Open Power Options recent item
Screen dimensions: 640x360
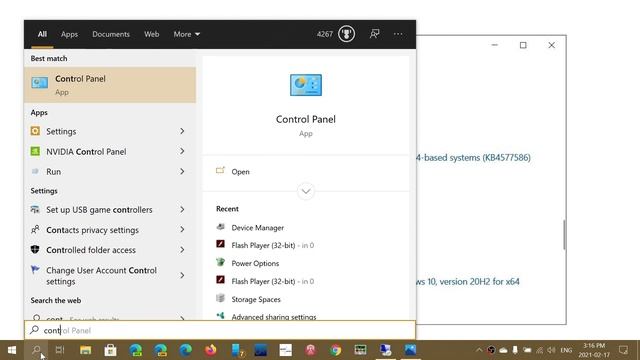coord(255,263)
